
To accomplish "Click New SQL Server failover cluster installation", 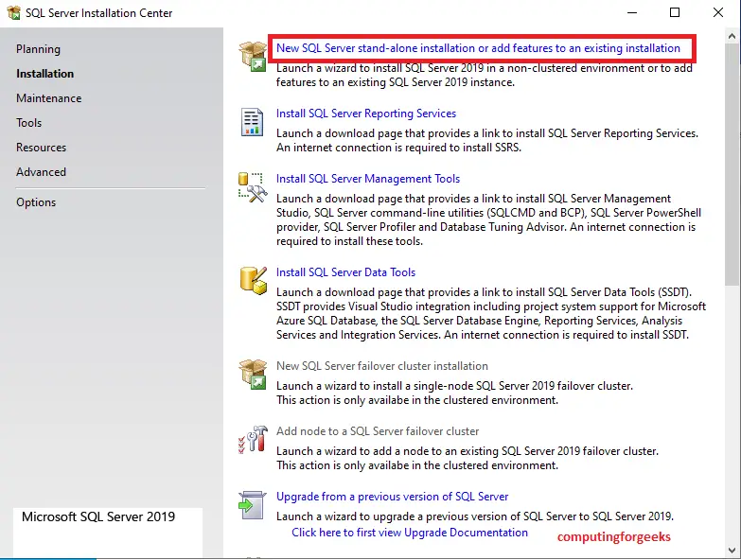I will click(x=381, y=366).
